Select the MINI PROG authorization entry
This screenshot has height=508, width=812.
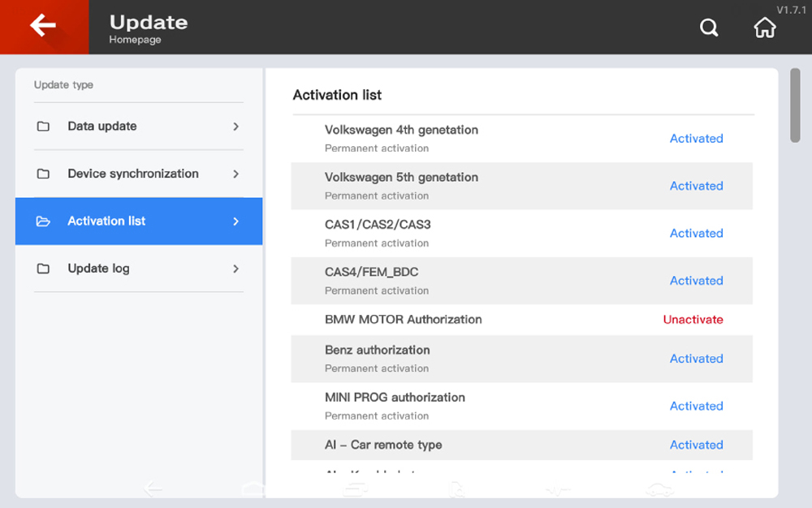(x=521, y=406)
